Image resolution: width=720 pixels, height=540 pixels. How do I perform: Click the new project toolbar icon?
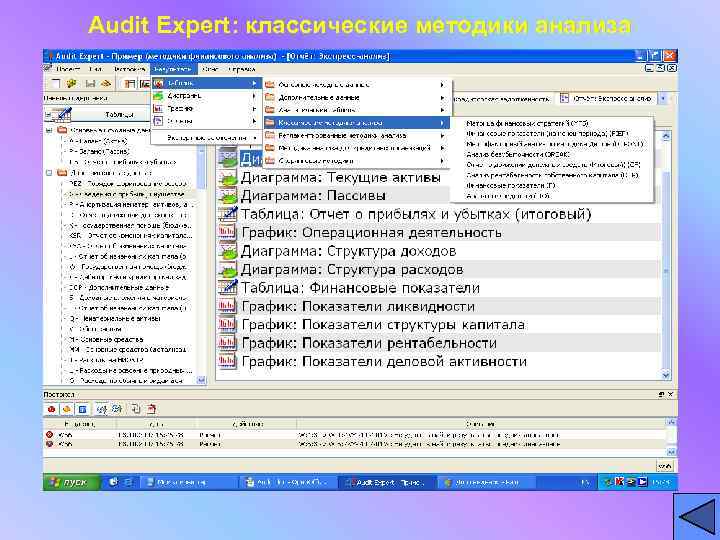[56, 83]
